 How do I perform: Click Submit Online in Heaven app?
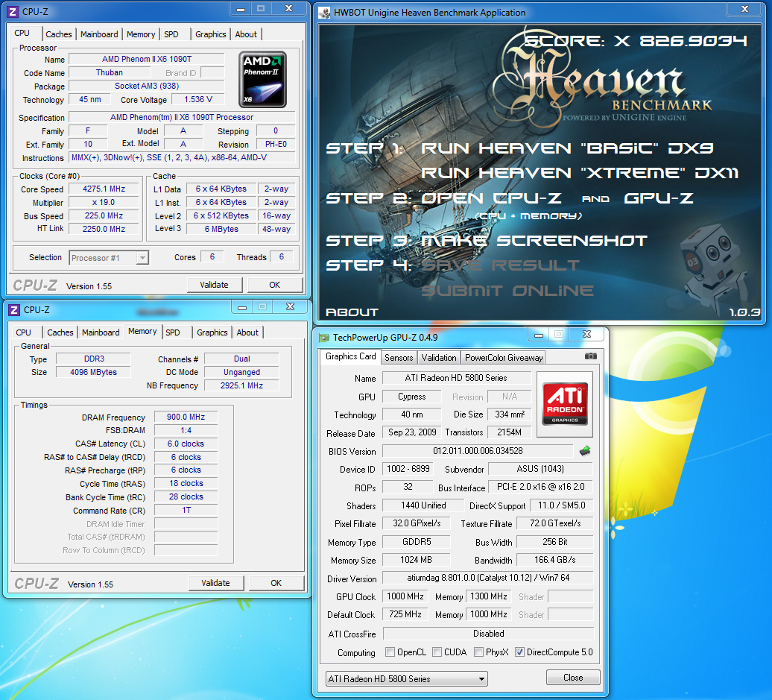pyautogui.click(x=507, y=290)
